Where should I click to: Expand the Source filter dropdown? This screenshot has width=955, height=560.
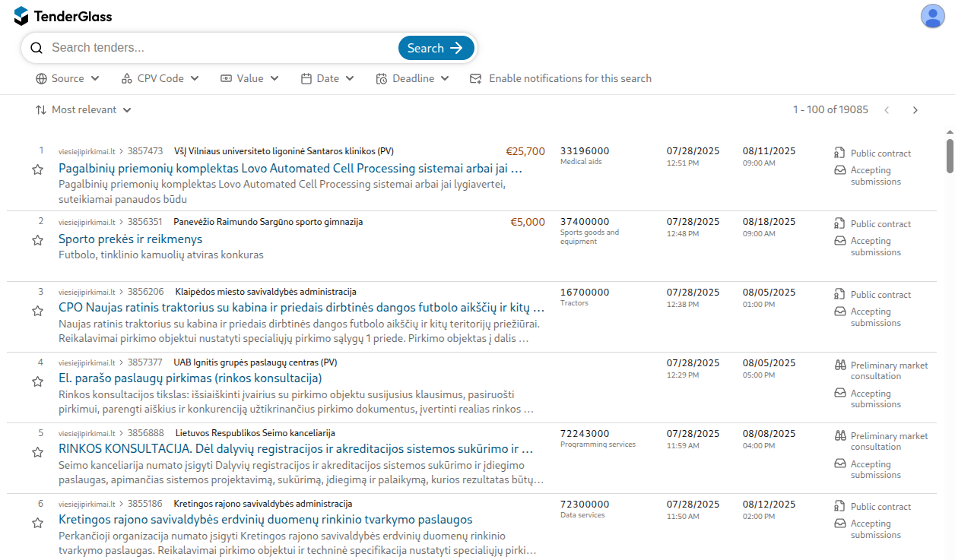68,78
